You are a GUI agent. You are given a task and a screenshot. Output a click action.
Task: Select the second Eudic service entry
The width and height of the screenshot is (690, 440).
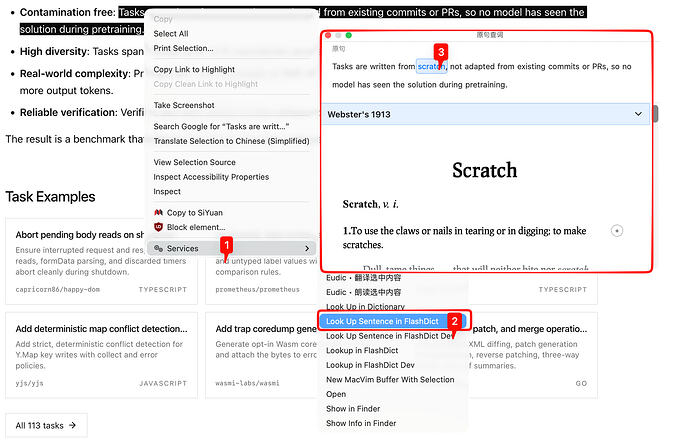pos(363,292)
